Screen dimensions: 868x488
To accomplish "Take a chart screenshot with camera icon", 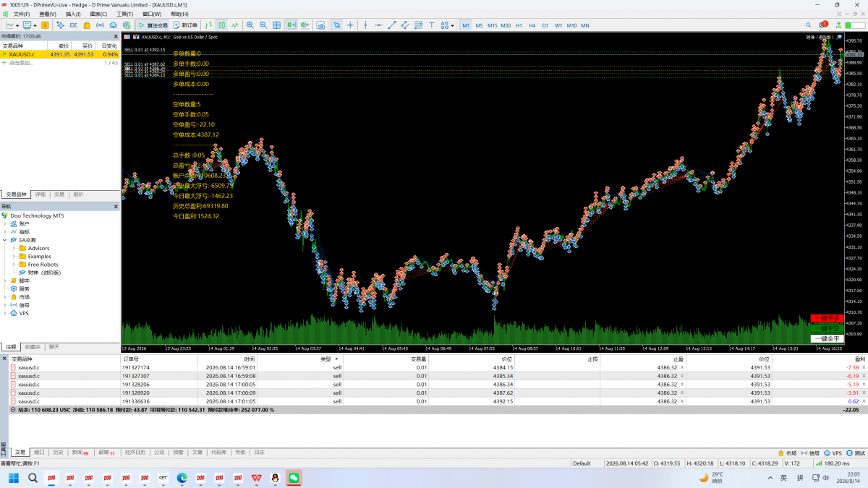I will [321, 25].
